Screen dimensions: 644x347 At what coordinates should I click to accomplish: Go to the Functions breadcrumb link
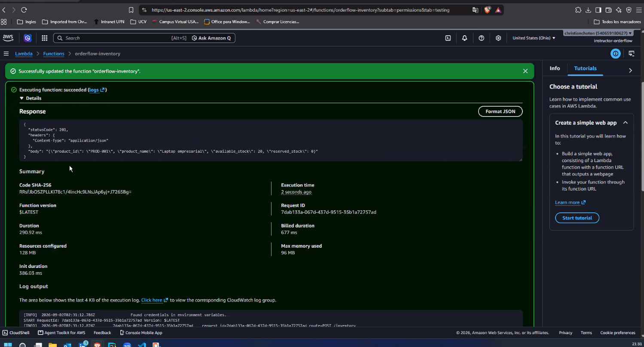pos(54,54)
